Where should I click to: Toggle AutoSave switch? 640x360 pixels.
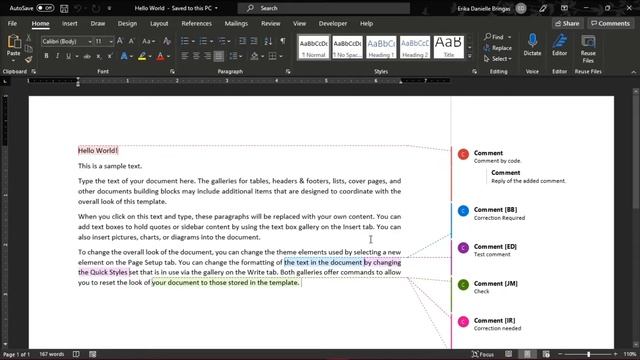coord(45,8)
